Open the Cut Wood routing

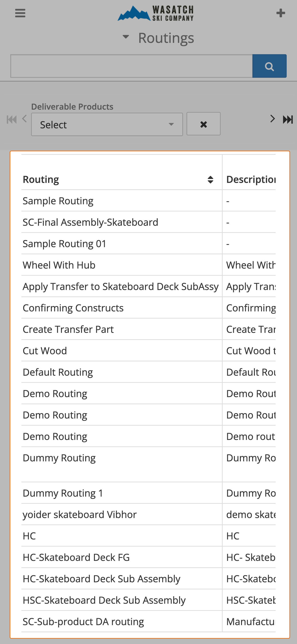point(44,351)
